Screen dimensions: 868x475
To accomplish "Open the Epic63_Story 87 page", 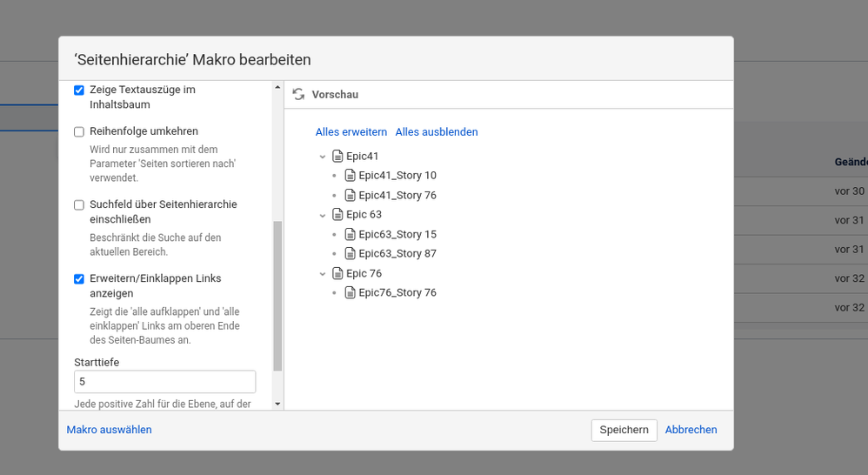I will (397, 253).
